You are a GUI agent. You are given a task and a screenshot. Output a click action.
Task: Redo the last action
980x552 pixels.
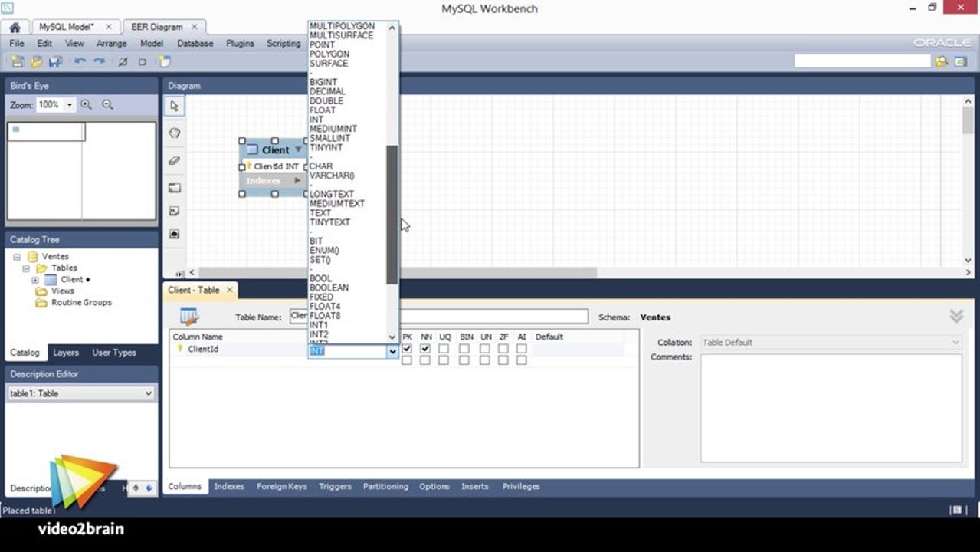coord(99,61)
